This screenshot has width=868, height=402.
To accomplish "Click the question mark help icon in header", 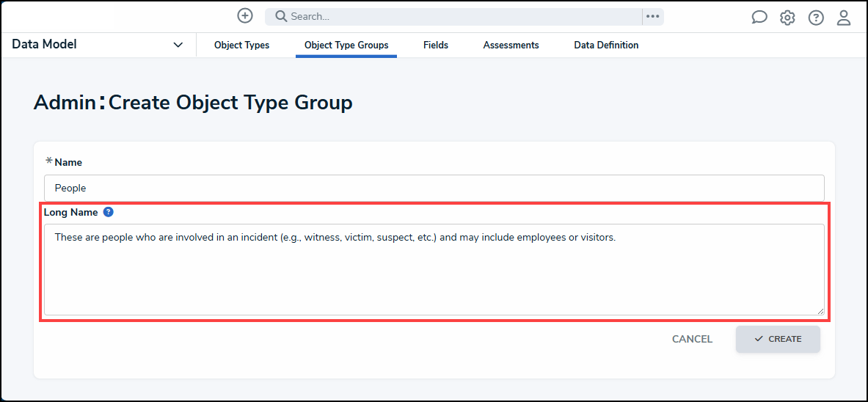I will [x=816, y=18].
